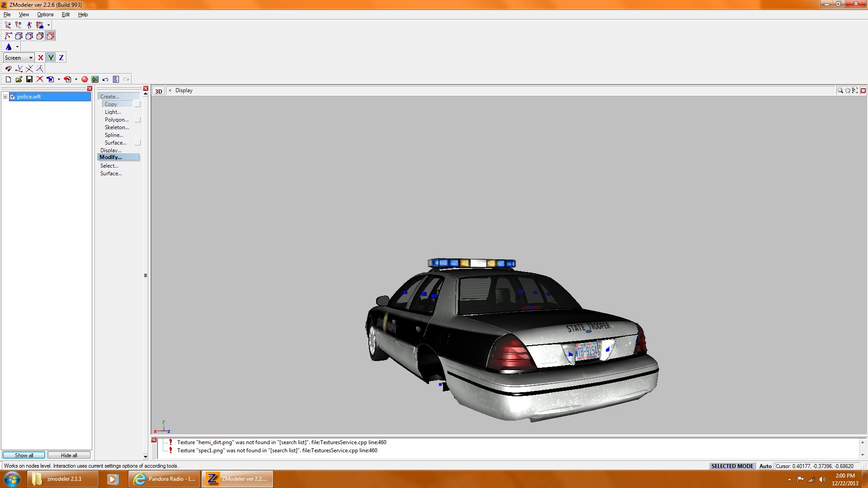This screenshot has width=868, height=488.
Task: Click the Hide all button
Action: 69,455
